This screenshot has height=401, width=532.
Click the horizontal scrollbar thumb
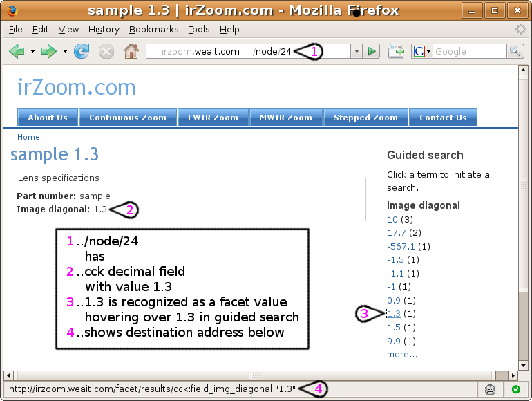click(254, 375)
